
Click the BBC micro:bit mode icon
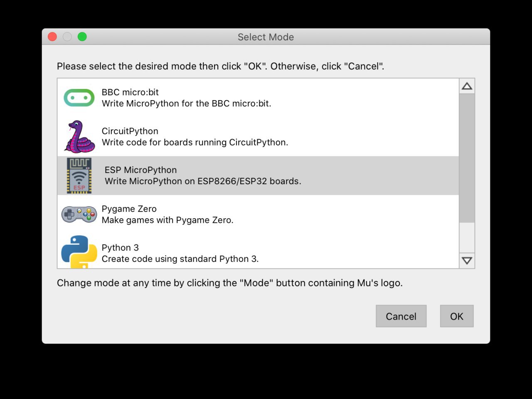pos(79,98)
